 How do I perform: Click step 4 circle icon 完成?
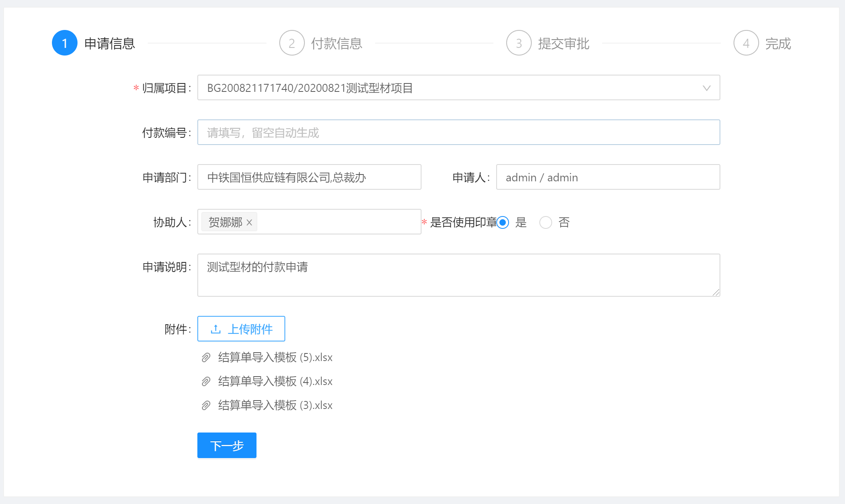(x=746, y=43)
